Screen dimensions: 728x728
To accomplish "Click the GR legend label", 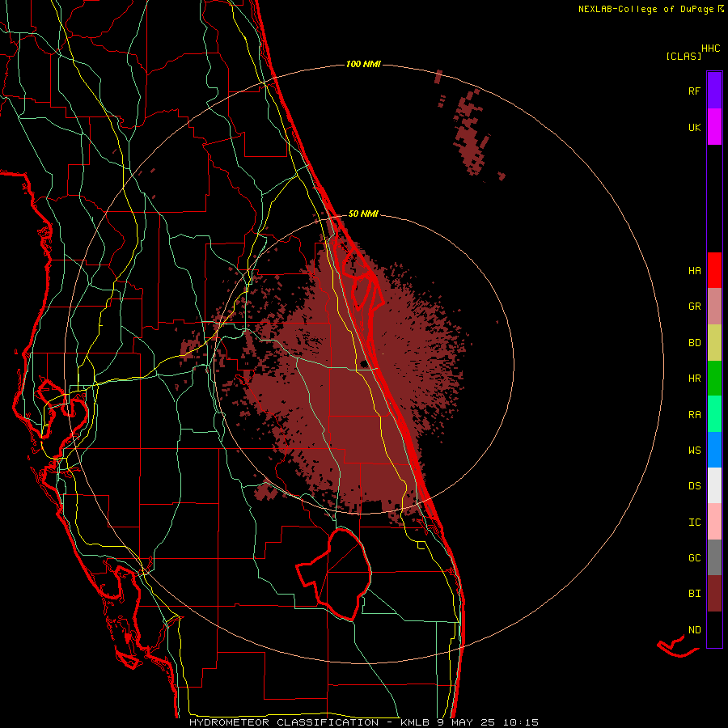I will pyautogui.click(x=694, y=307).
